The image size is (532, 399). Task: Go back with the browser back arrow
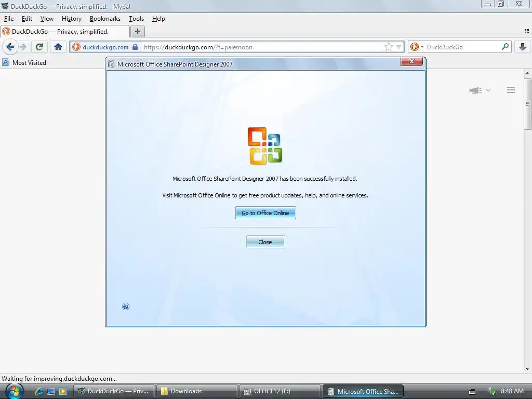10,47
